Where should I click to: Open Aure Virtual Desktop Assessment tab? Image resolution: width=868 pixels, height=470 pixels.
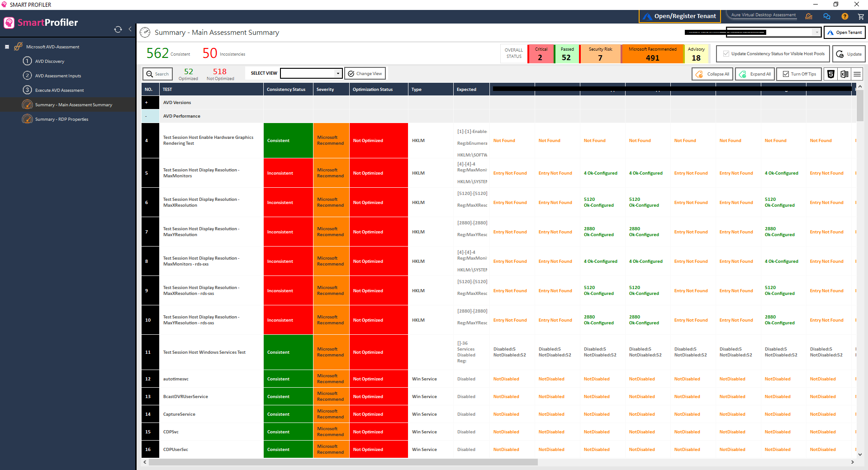(x=764, y=15)
